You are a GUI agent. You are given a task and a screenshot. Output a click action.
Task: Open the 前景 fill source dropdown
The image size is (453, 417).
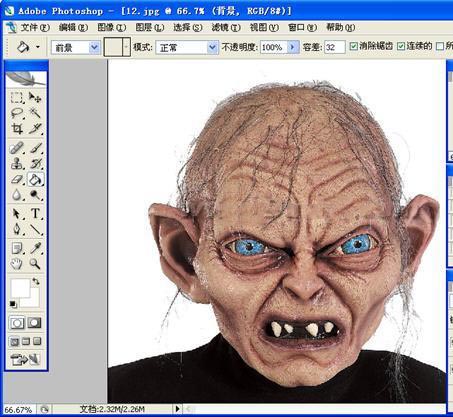[95, 48]
